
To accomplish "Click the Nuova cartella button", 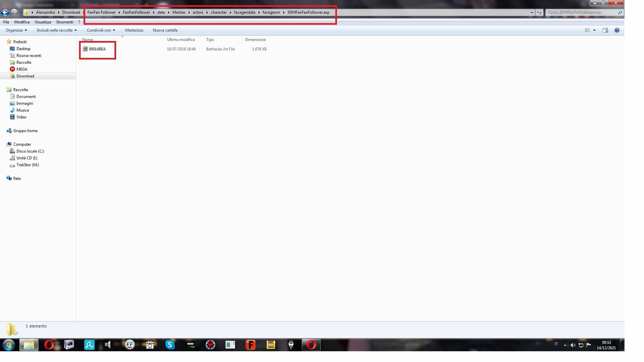I will coord(165,30).
